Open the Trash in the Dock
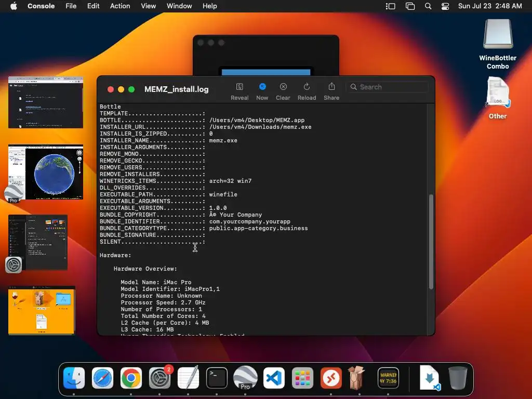This screenshot has width=532, height=399. 458,378
